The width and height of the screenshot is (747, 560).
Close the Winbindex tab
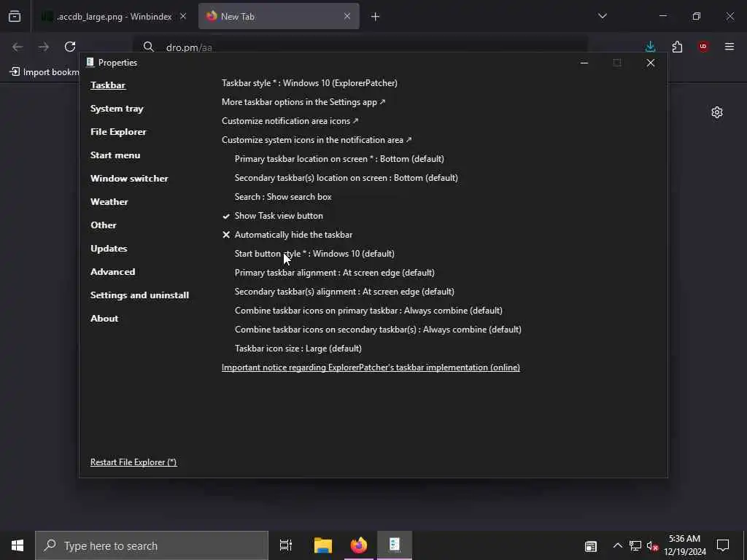[x=183, y=17]
